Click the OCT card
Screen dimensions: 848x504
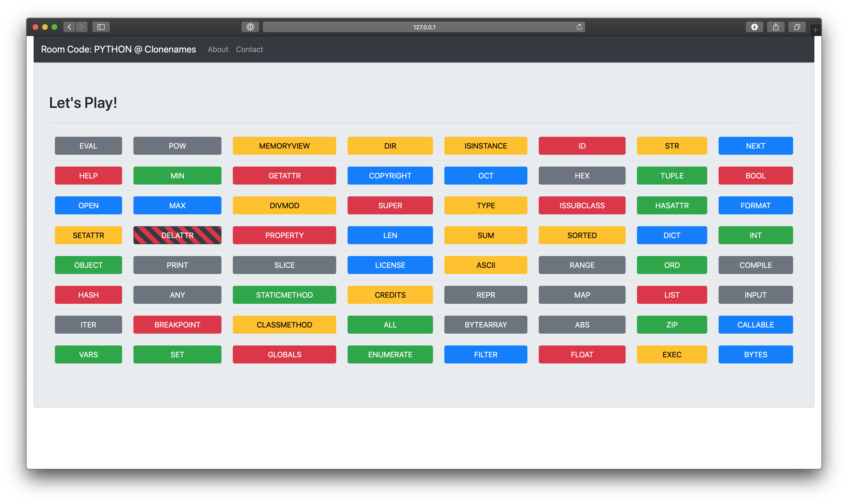click(x=486, y=176)
